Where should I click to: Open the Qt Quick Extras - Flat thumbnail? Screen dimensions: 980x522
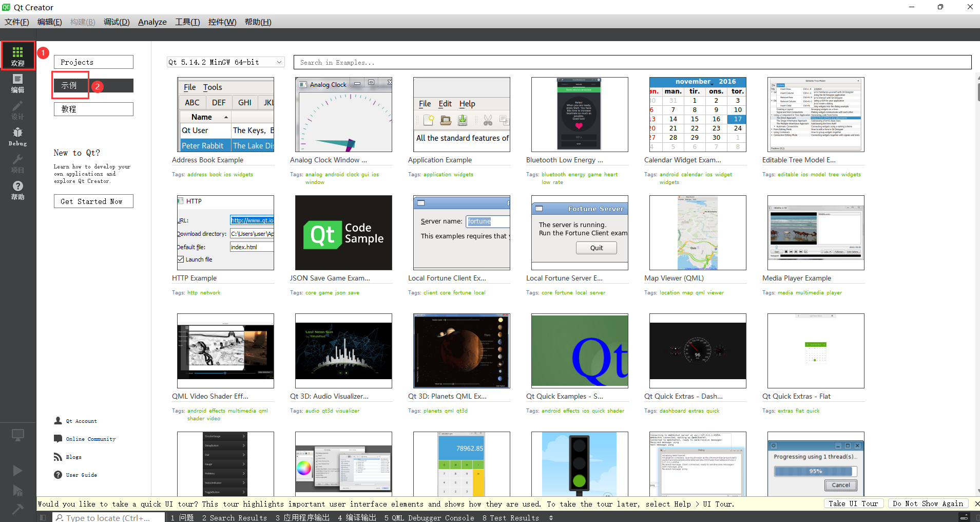pyautogui.click(x=816, y=351)
